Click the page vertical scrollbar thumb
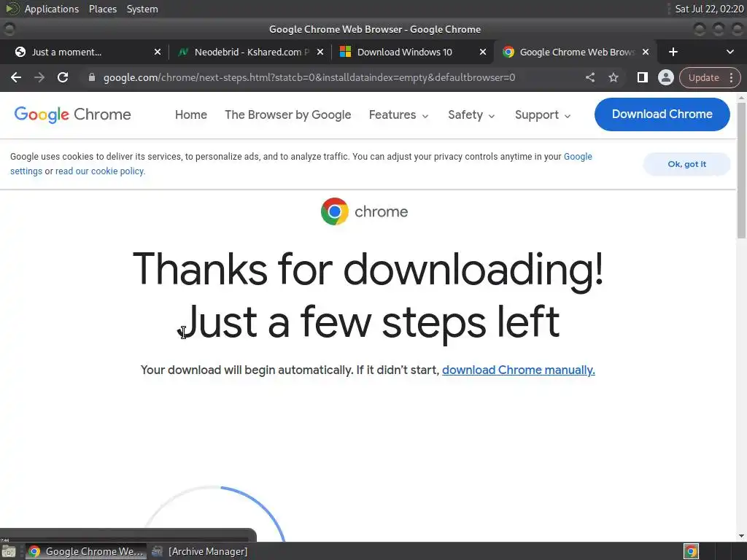Viewport: 747px width, 560px height. 741,171
